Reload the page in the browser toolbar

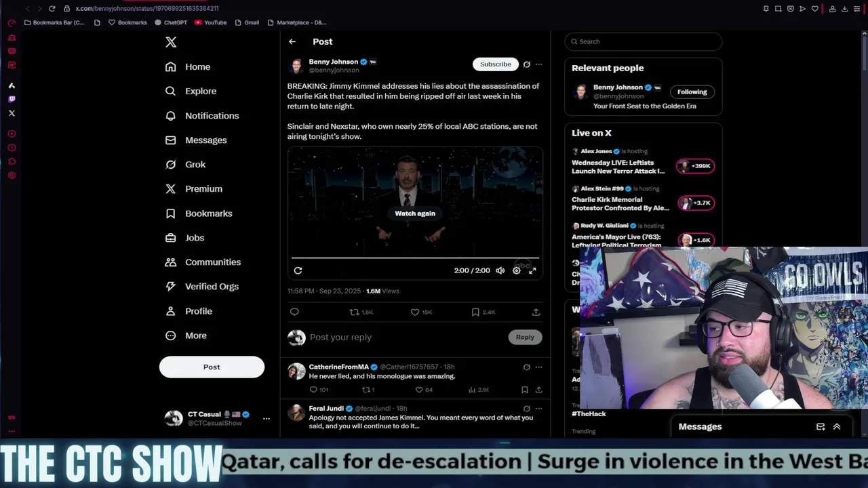(52, 9)
